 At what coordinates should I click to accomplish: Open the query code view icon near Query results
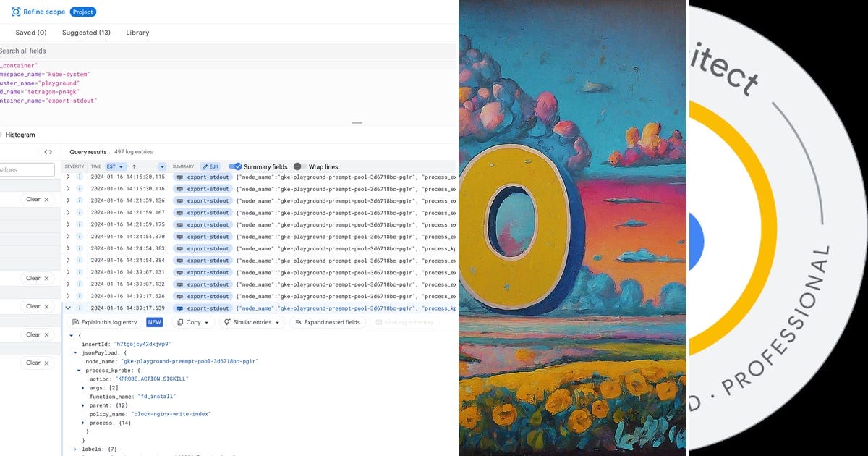pos(47,153)
